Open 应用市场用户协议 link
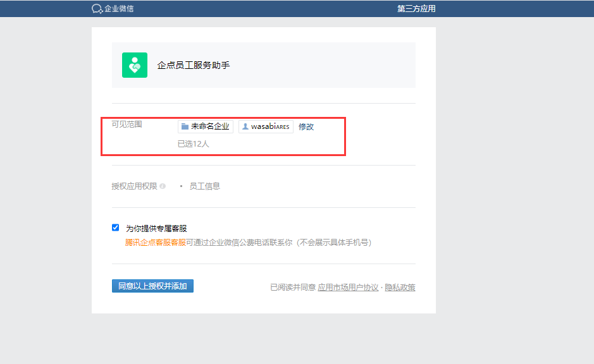 (348, 288)
